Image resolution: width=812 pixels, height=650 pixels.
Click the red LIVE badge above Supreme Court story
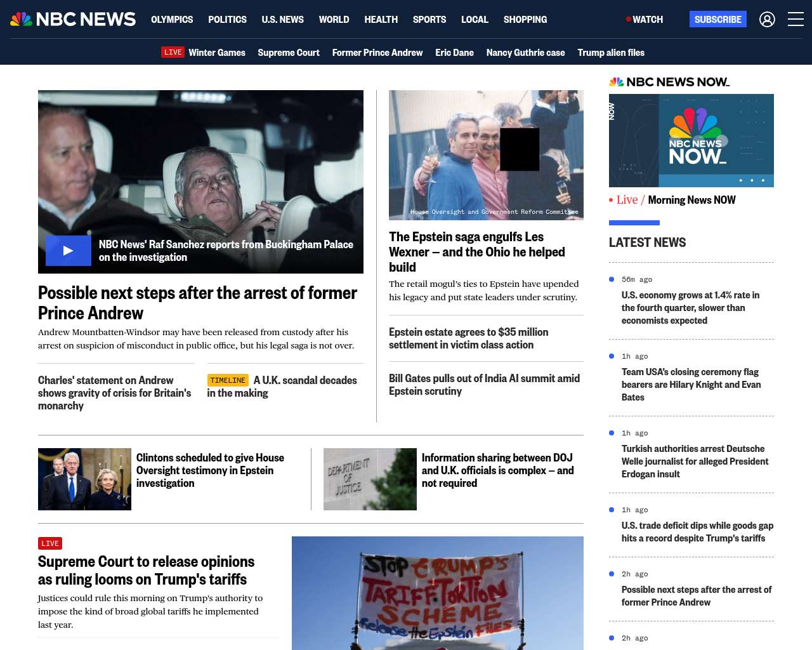(x=50, y=543)
